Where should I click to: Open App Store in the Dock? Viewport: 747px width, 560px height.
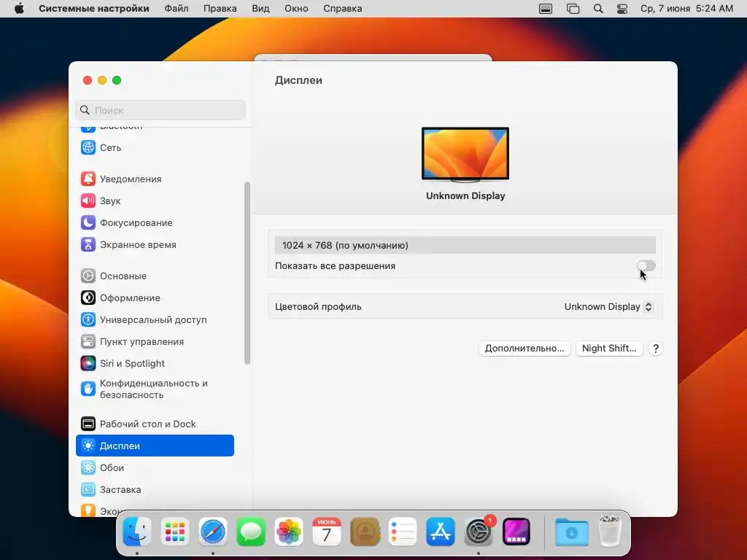441,532
